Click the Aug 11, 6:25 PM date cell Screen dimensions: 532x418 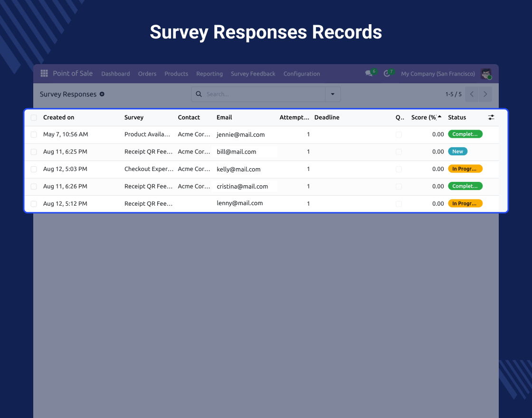pos(65,152)
